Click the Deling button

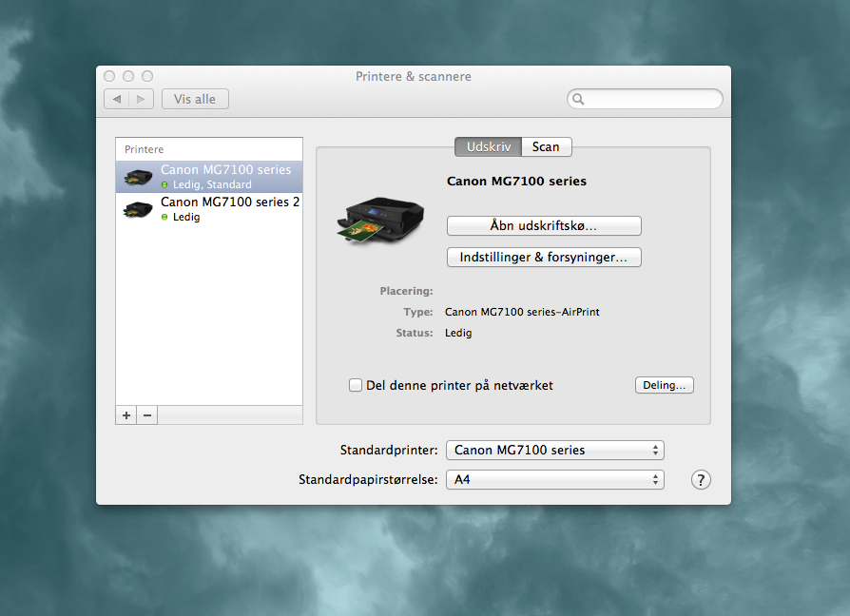664,385
